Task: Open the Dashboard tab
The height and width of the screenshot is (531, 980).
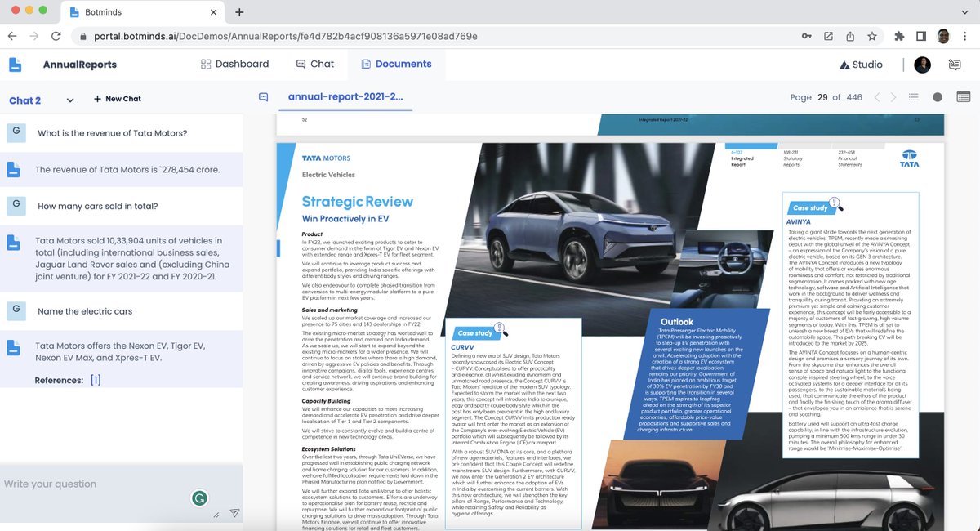Action: [x=234, y=64]
